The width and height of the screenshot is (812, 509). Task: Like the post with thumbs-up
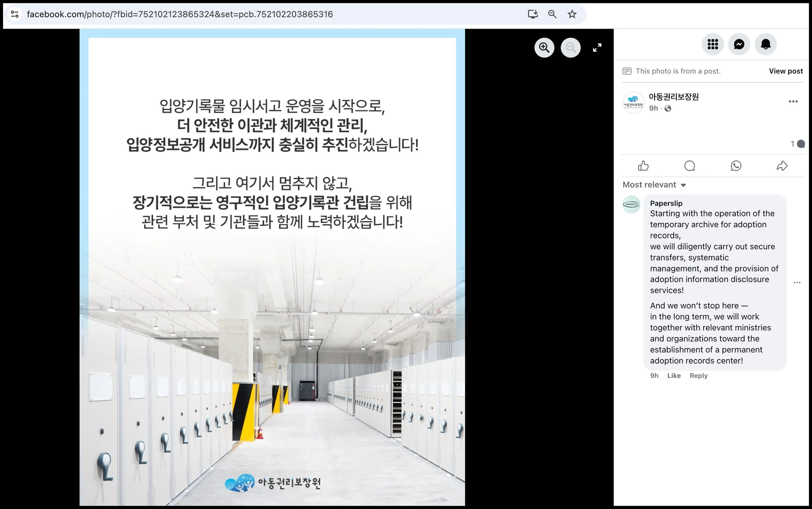[x=643, y=166]
